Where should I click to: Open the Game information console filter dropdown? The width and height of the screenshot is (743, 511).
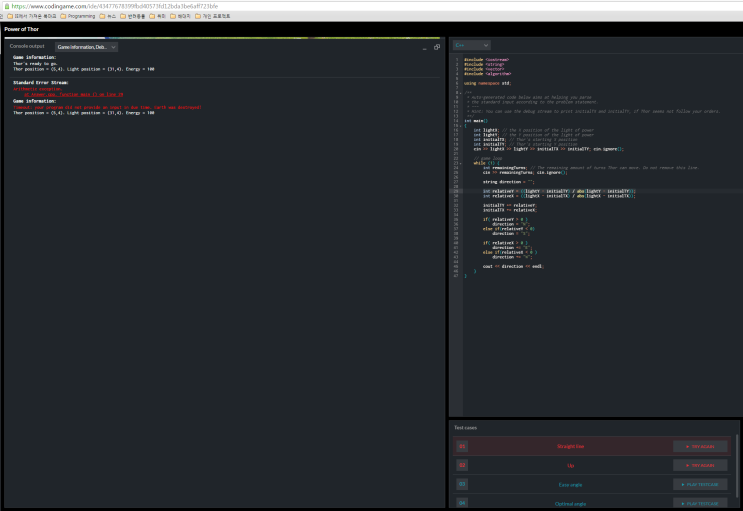(x=86, y=47)
